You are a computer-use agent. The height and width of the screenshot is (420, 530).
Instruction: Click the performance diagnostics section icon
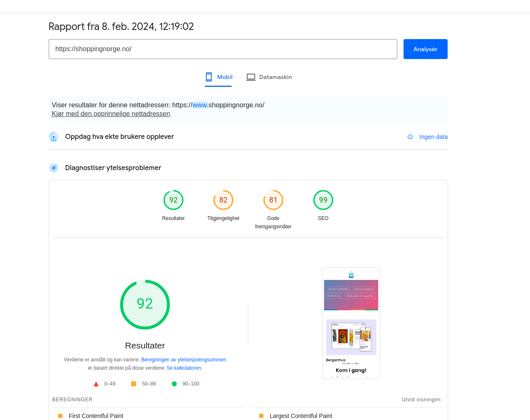pos(54,168)
